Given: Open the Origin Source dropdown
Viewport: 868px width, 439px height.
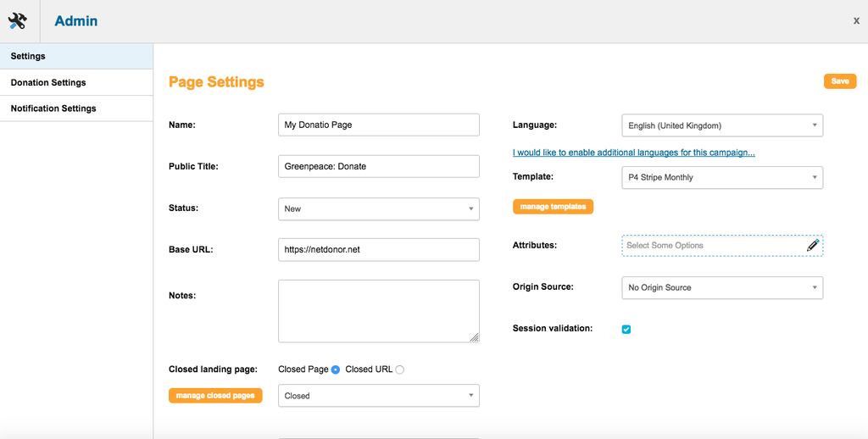Looking at the screenshot, I should pyautogui.click(x=722, y=287).
